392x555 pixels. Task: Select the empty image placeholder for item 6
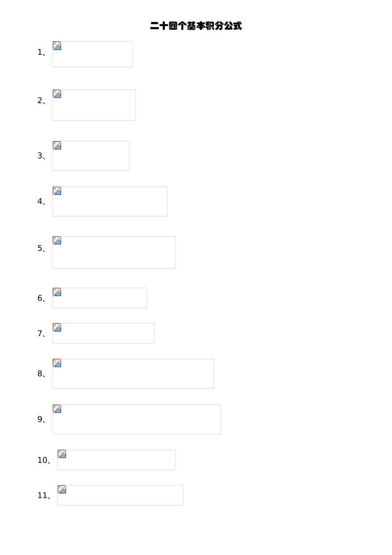coord(103,300)
